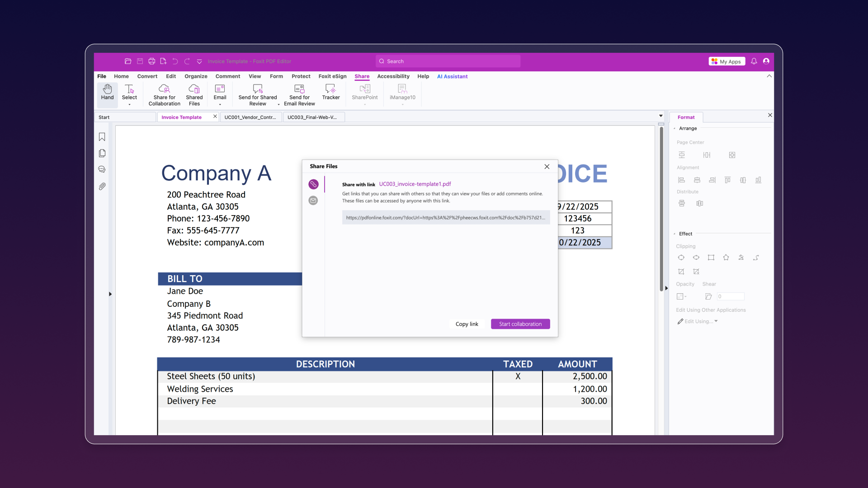Open the bookmarks panel icon
This screenshot has width=868, height=488.
[102, 137]
